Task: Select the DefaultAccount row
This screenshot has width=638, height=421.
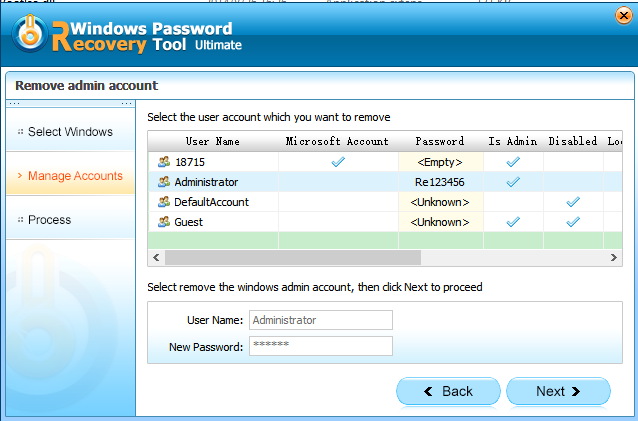Action: point(385,202)
